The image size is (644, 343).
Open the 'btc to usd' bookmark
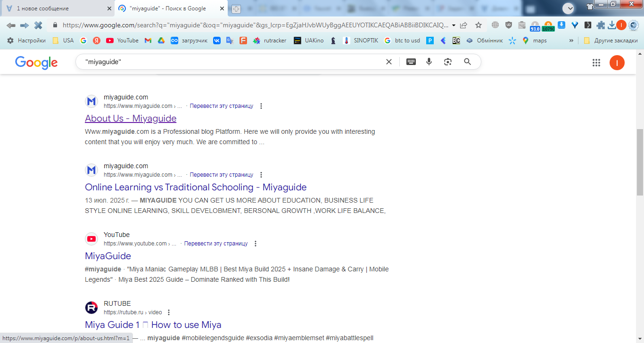click(x=402, y=41)
